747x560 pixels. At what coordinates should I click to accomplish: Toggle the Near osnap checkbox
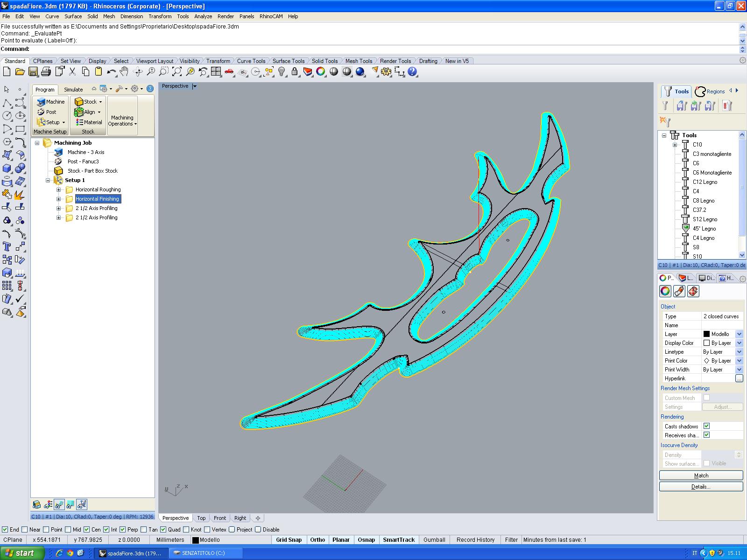coord(25,530)
